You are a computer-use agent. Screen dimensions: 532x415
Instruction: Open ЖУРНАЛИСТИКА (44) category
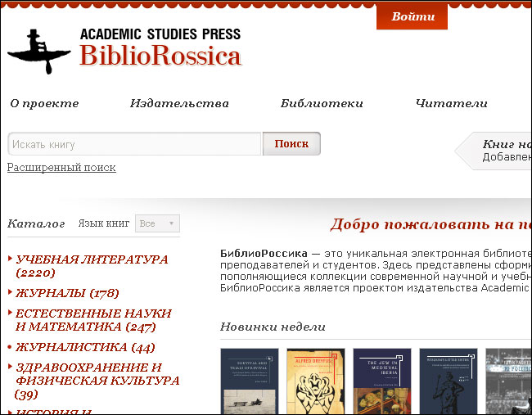click(85, 347)
